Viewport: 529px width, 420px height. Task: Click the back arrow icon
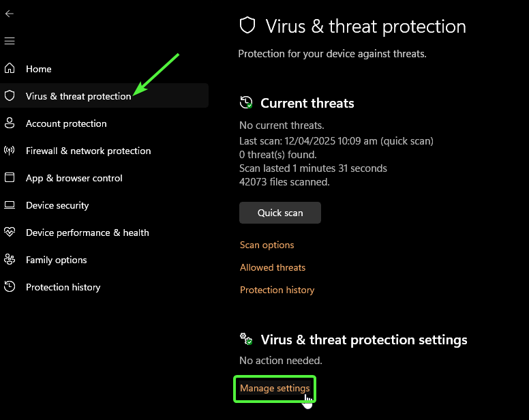10,14
